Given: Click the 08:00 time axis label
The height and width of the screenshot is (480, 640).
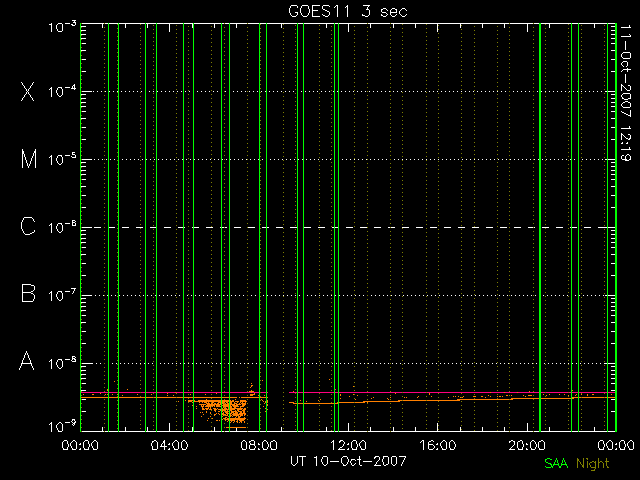Looking at the screenshot, I should click(259, 444).
